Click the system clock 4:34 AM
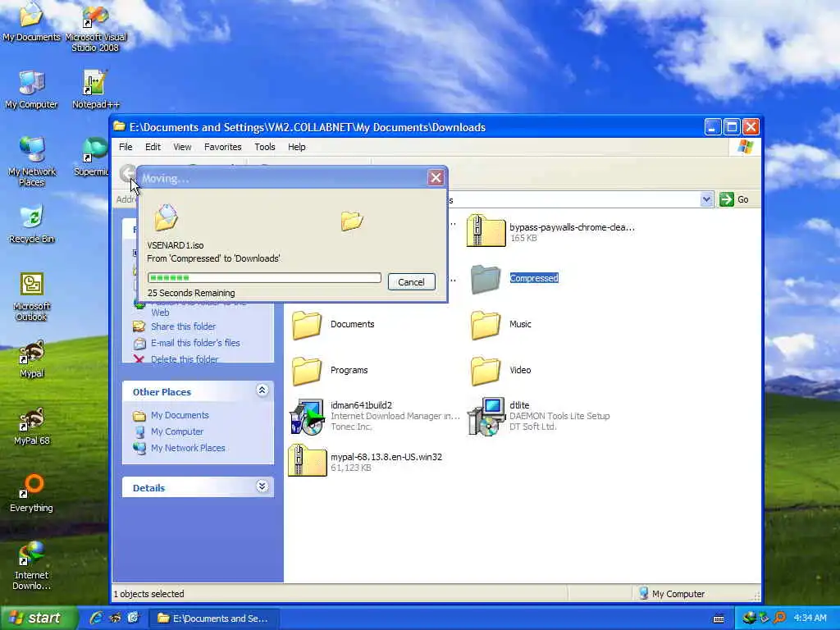The height and width of the screenshot is (630, 840). click(x=810, y=619)
